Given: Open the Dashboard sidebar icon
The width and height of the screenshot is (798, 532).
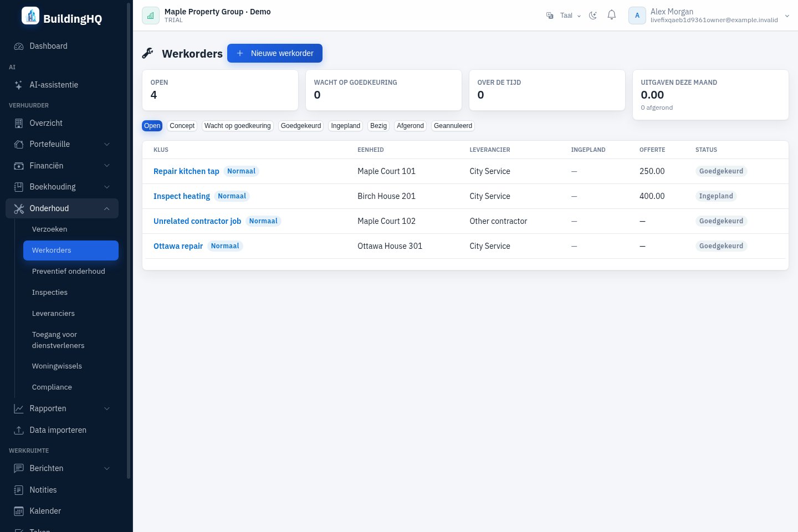Looking at the screenshot, I should (x=19, y=47).
